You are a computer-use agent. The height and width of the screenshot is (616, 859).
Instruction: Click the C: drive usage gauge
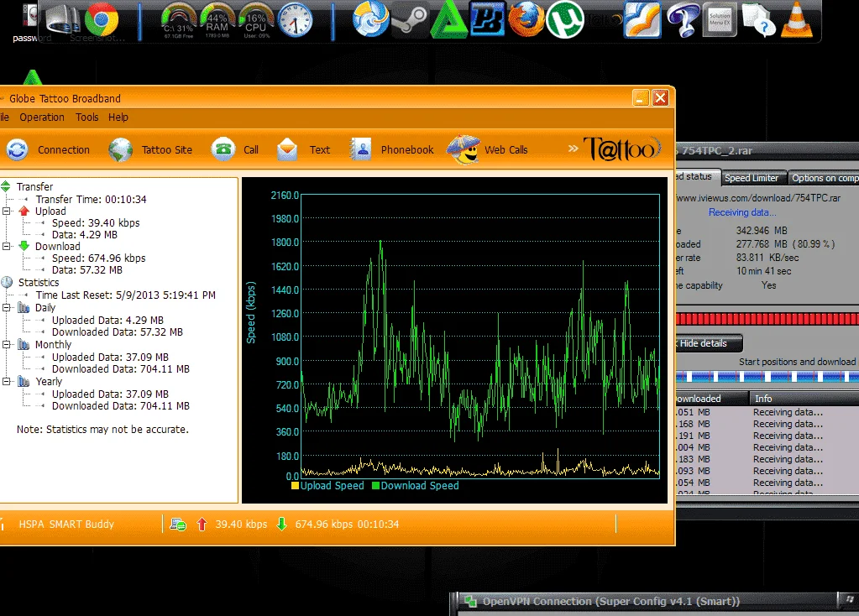(x=179, y=21)
